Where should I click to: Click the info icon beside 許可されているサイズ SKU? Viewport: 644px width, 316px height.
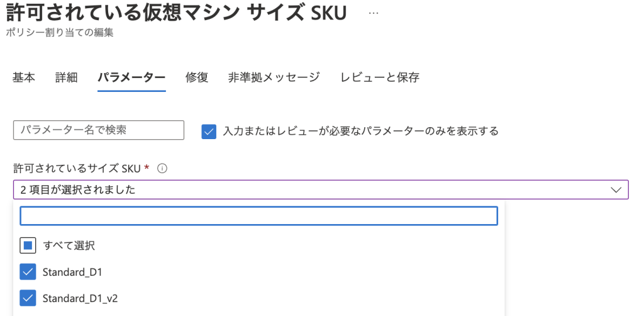click(162, 169)
